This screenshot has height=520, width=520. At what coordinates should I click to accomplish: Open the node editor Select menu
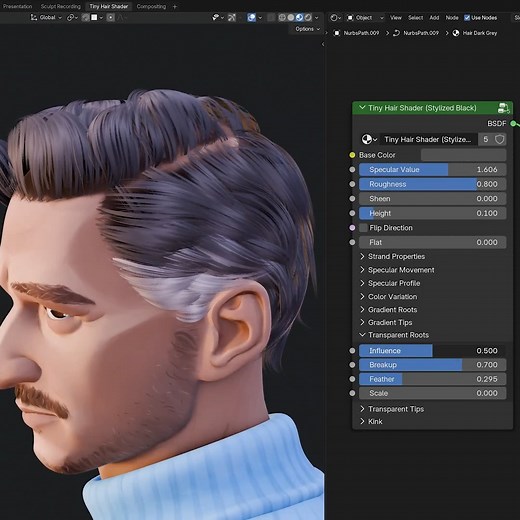pos(415,18)
